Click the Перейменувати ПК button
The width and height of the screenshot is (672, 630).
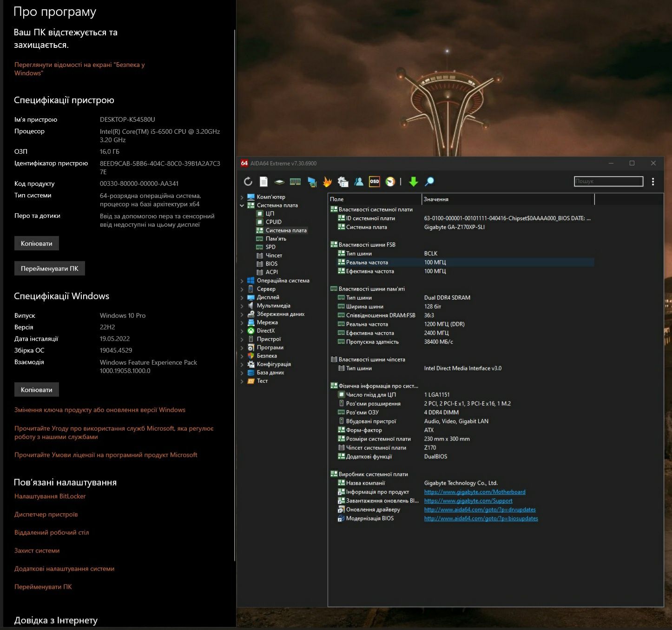[50, 269]
